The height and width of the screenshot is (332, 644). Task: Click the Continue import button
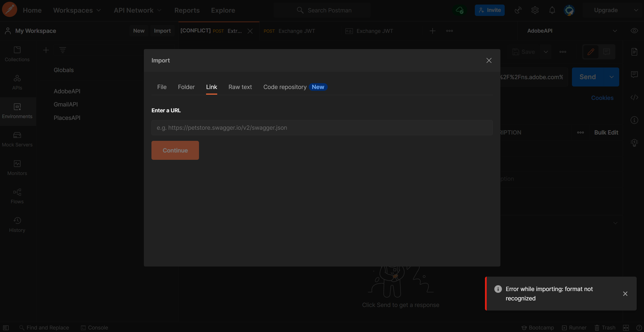coord(175,150)
